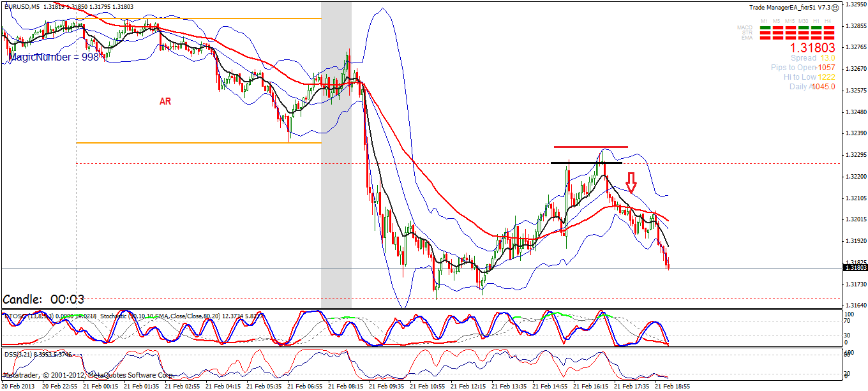Click the STR row label
The width and height of the screenshot is (868, 391).
click(747, 33)
